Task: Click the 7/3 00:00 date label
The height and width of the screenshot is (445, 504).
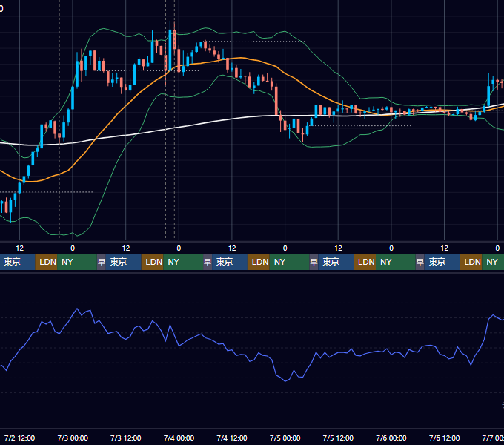Action: pyautogui.click(x=73, y=438)
